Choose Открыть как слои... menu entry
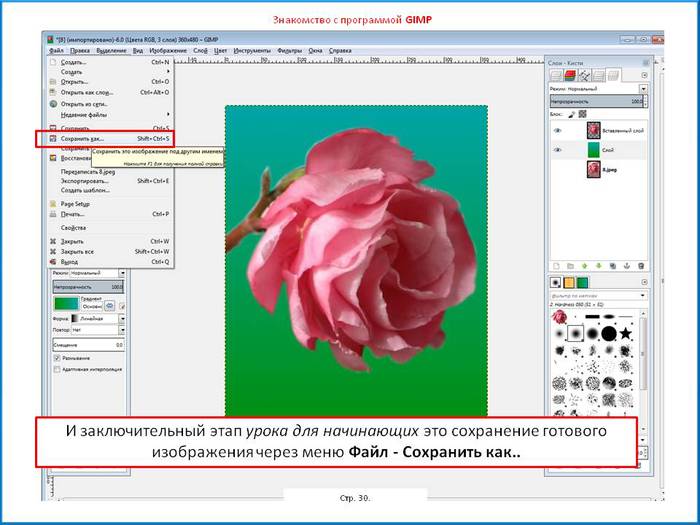This screenshot has width=700, height=525. [109, 92]
